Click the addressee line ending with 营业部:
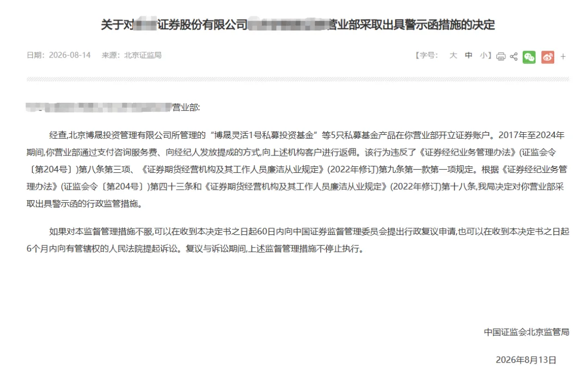This screenshot has width=588, height=373. (113, 108)
